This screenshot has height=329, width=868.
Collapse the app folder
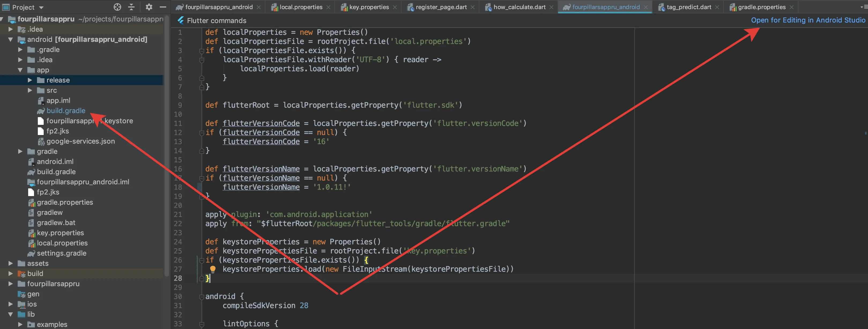tap(20, 70)
